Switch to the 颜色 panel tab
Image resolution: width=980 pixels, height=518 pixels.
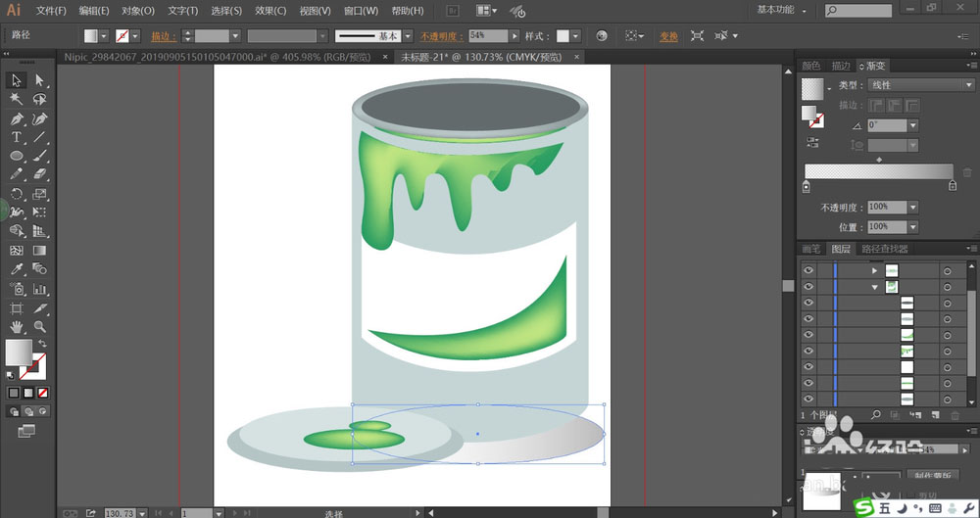811,66
